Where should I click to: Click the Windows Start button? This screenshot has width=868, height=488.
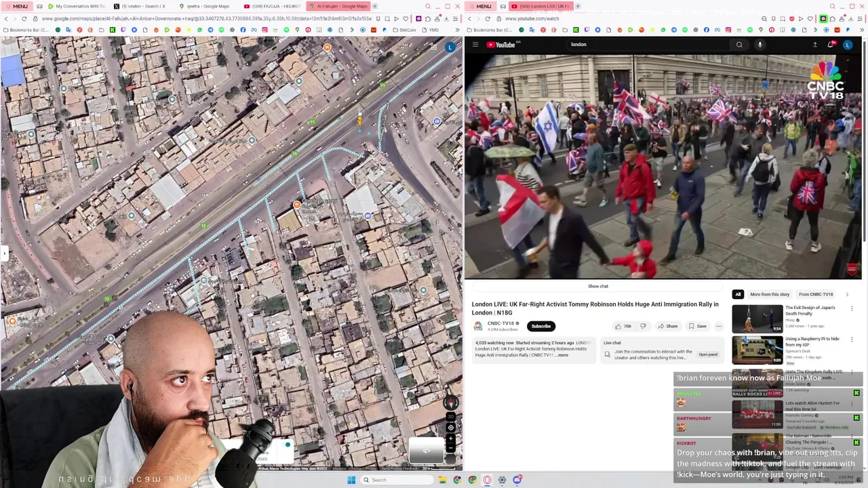click(x=351, y=480)
